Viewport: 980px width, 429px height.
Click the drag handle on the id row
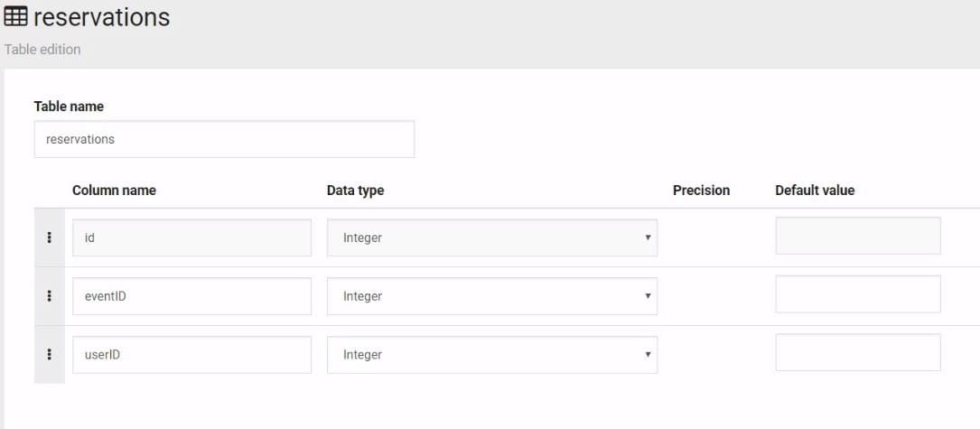(x=49, y=238)
